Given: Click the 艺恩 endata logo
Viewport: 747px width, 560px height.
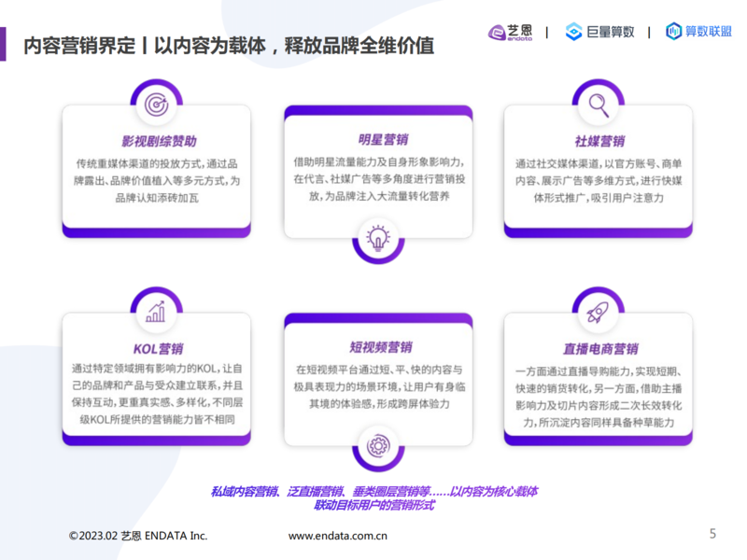Looking at the screenshot, I should (x=511, y=32).
